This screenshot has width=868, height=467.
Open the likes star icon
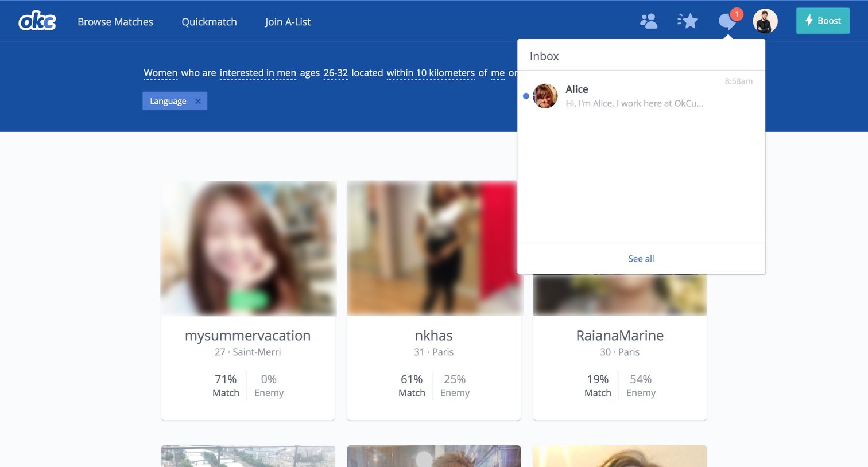tap(688, 21)
